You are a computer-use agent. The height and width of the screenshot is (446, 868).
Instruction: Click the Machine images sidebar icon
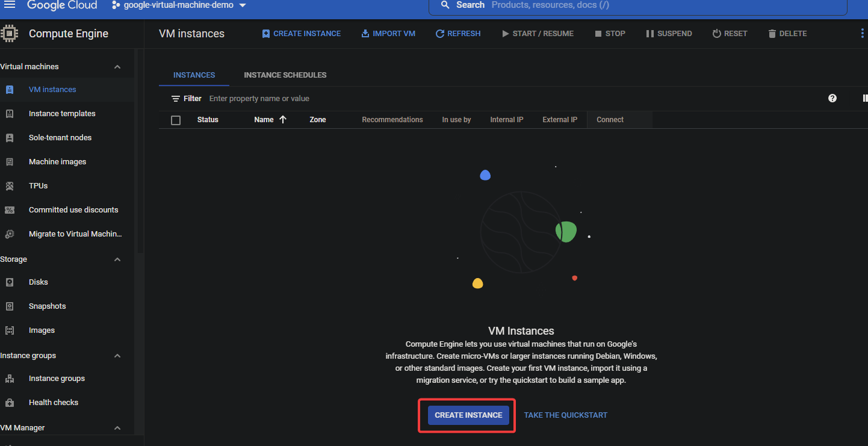[x=10, y=162]
